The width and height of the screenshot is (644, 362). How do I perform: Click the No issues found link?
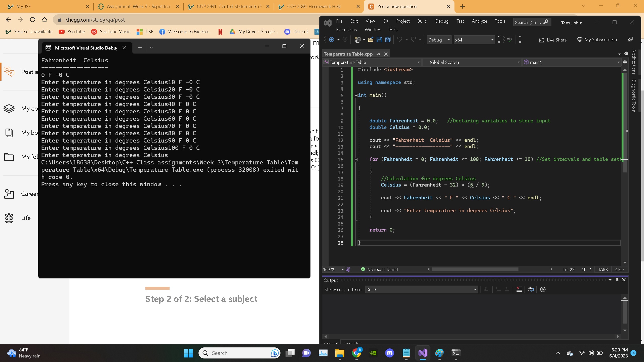382,269
